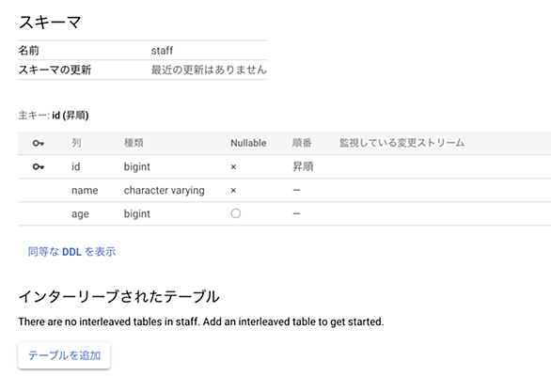Click the 監視している変更ストリーム header

pyautogui.click(x=401, y=143)
